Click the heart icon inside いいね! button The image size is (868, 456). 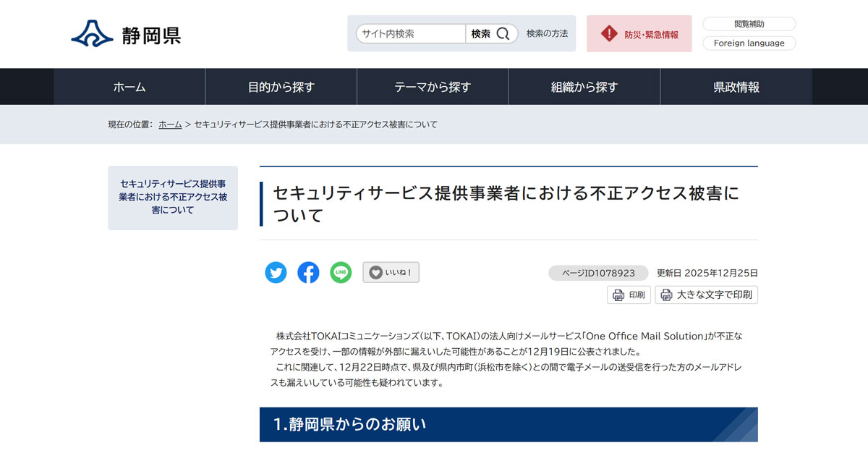pyautogui.click(x=376, y=273)
